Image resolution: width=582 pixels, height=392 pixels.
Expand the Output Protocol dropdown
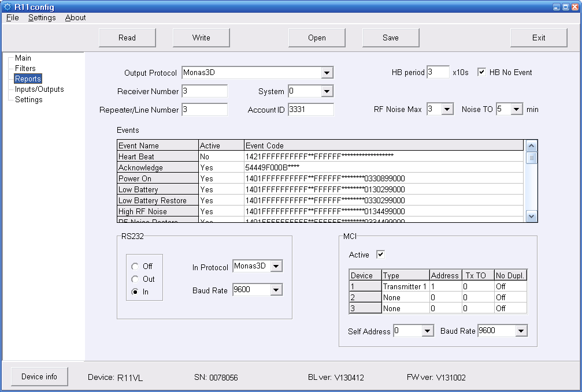[327, 73]
